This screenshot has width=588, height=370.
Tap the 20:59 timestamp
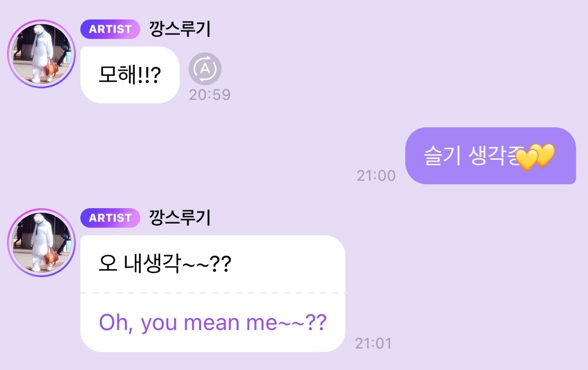(210, 95)
